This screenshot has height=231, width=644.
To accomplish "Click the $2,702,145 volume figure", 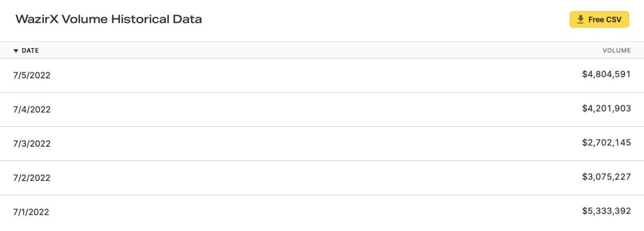I will [x=606, y=143].
